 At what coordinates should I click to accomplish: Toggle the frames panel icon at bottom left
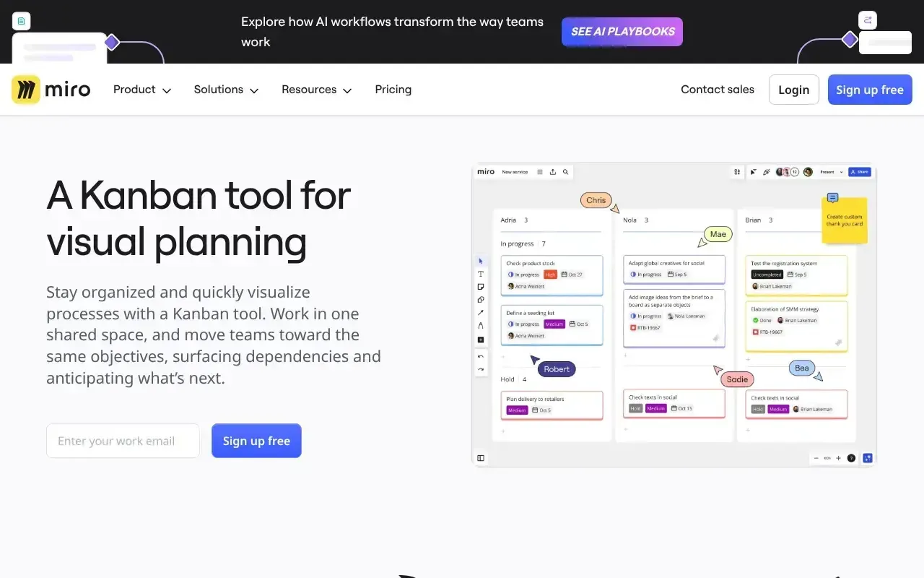click(x=481, y=458)
